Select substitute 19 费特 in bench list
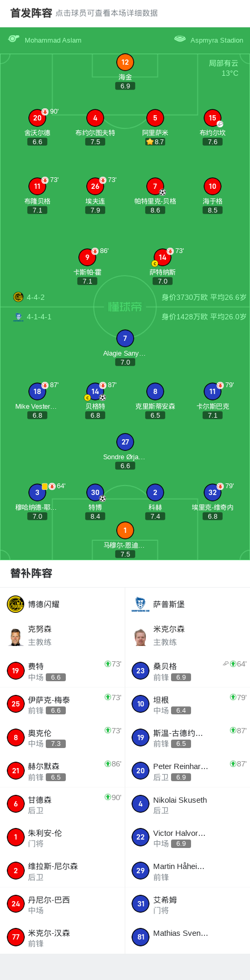The width and height of the screenshot is (250, 980). tap(63, 671)
